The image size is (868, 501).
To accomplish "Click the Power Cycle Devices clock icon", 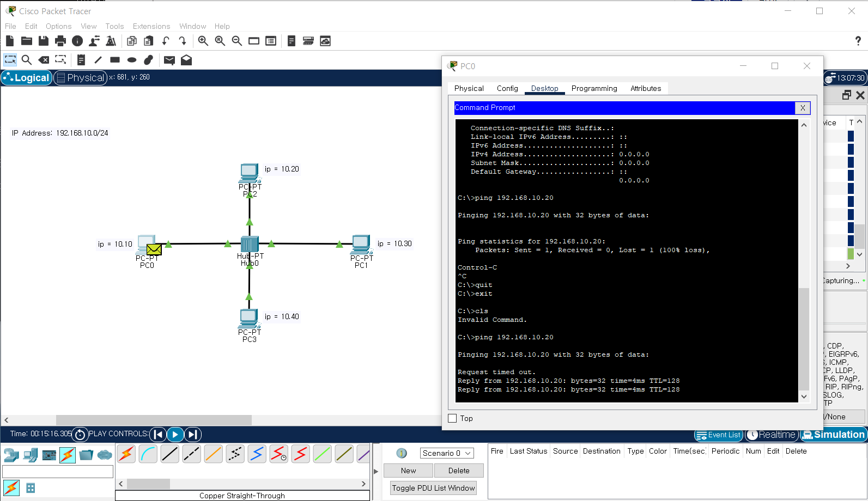I will [x=80, y=434].
